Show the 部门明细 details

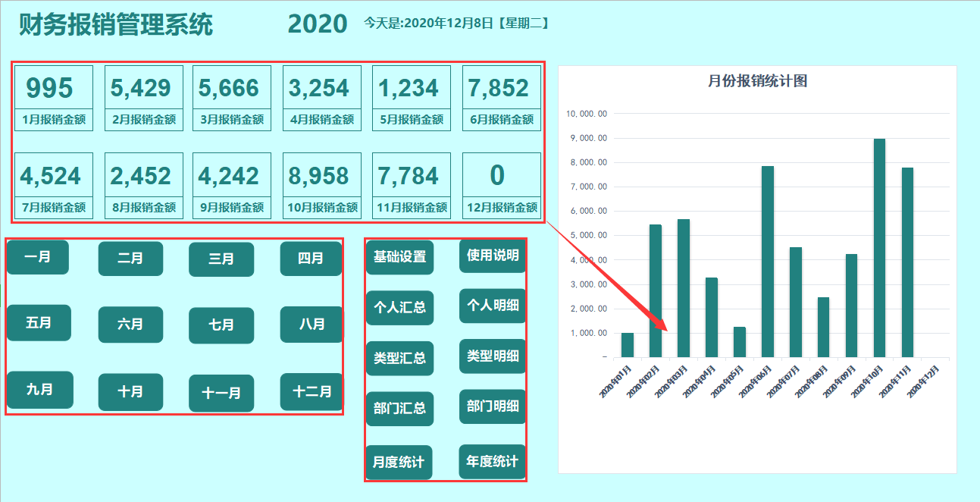[493, 406]
